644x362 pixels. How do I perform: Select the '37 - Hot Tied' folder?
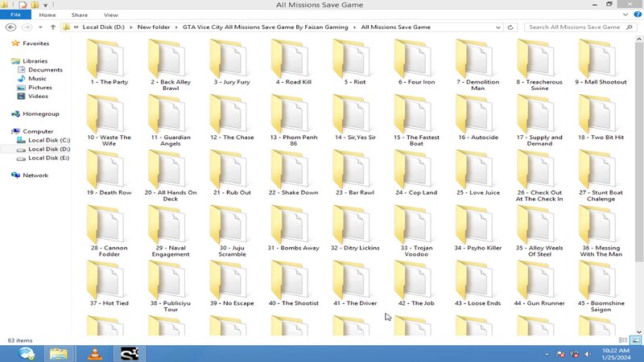click(109, 284)
